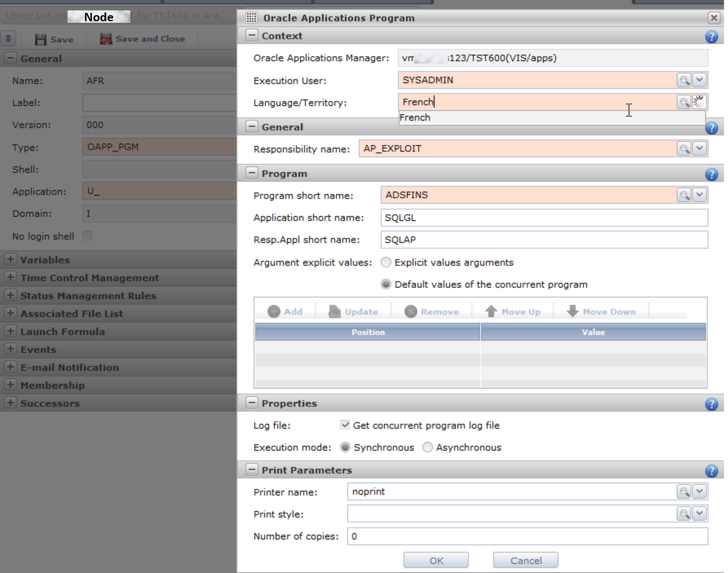Open the Printer name dropdown arrow
The height and width of the screenshot is (573, 728).
(x=700, y=491)
